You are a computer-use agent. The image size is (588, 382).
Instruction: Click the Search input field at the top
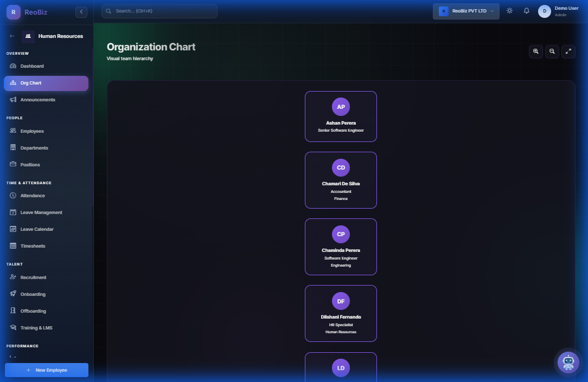coord(159,11)
